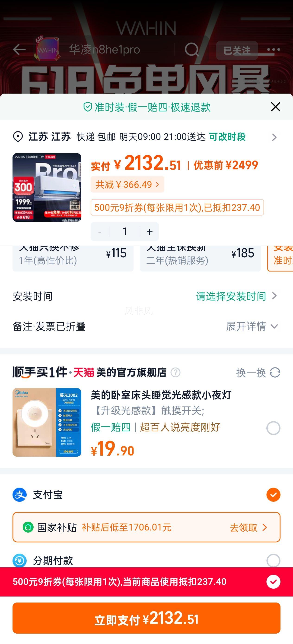Viewport: 293px width, 644px height.
Task: Toggle the 500元9折券 coupon checkbox
Action: click(x=273, y=582)
